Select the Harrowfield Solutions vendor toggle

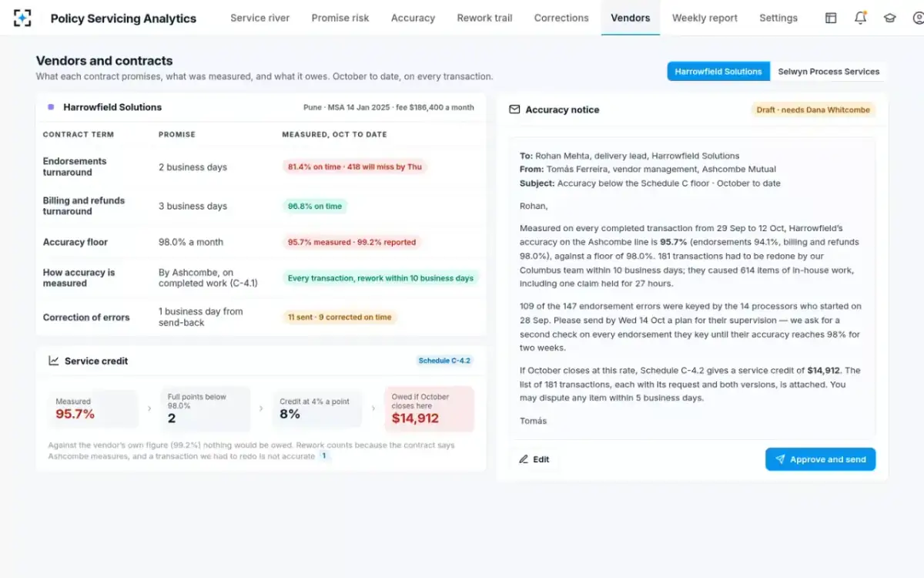(x=718, y=72)
